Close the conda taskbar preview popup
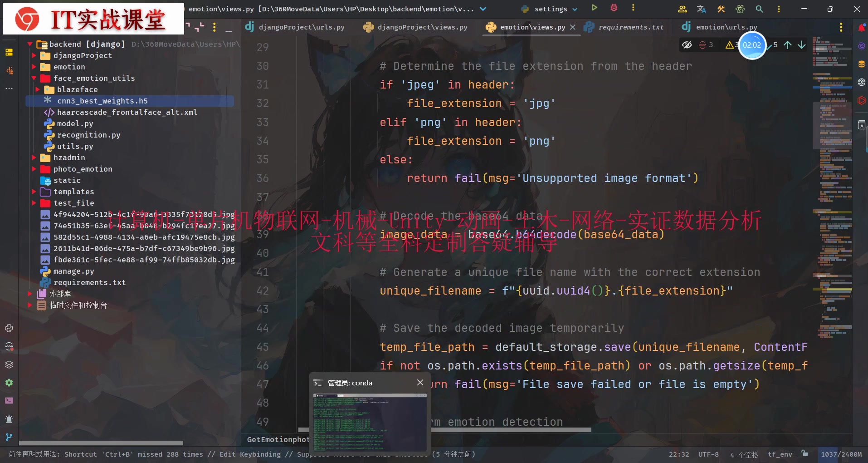The image size is (868, 463). tap(420, 383)
